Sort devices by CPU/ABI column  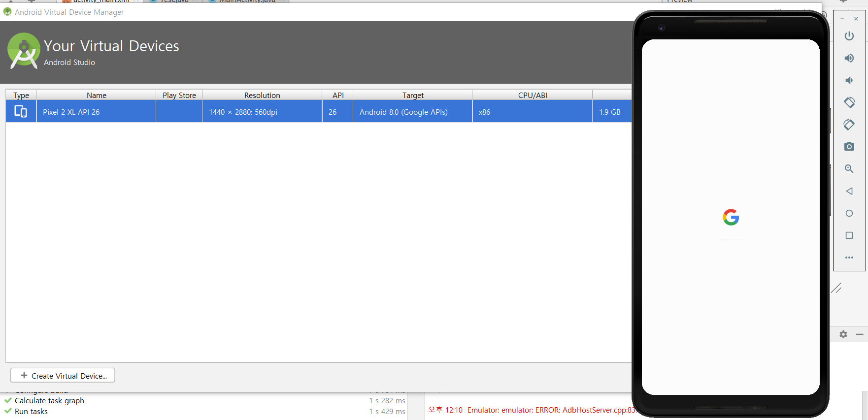pyautogui.click(x=533, y=95)
